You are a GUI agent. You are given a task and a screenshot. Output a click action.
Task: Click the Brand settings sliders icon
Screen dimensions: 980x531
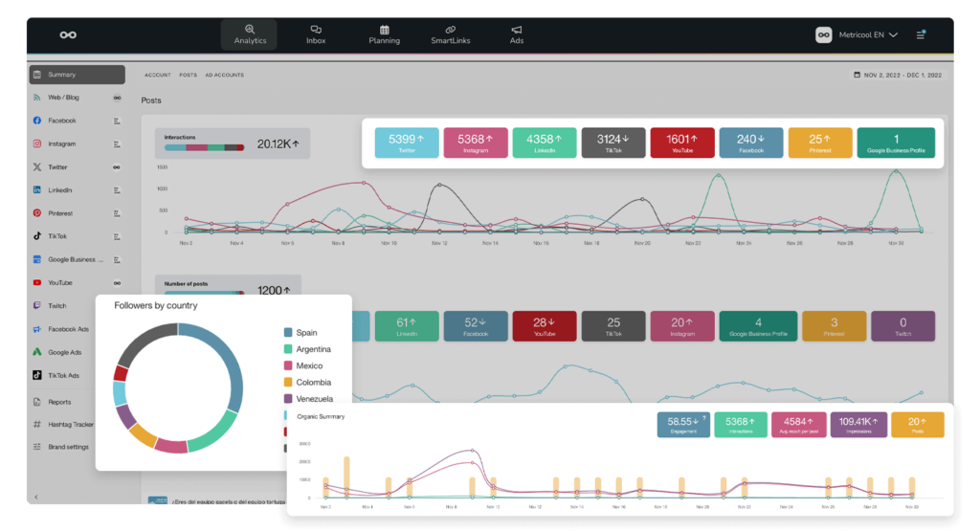click(37, 447)
